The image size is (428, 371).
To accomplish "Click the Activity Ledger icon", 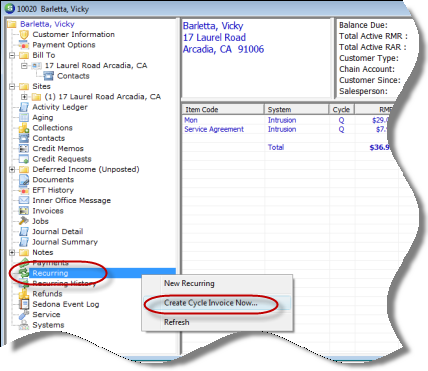I will pos(24,107).
